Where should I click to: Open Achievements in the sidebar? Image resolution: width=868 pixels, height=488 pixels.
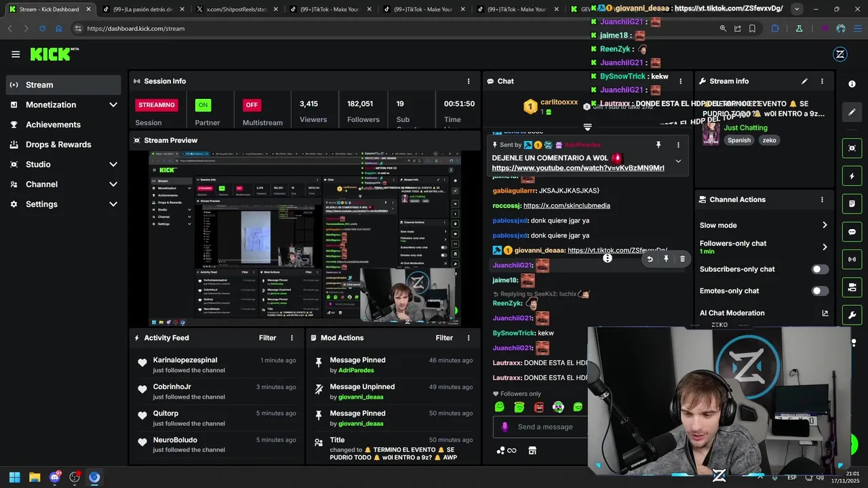point(64,125)
